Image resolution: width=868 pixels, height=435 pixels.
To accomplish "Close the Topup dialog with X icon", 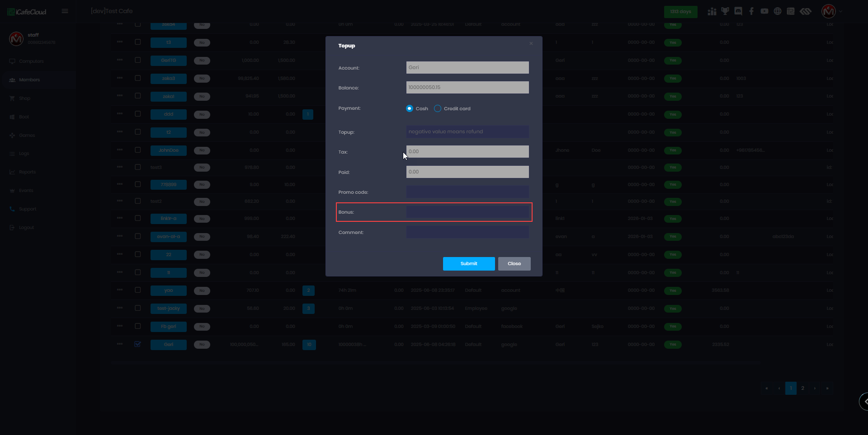I will (x=531, y=44).
